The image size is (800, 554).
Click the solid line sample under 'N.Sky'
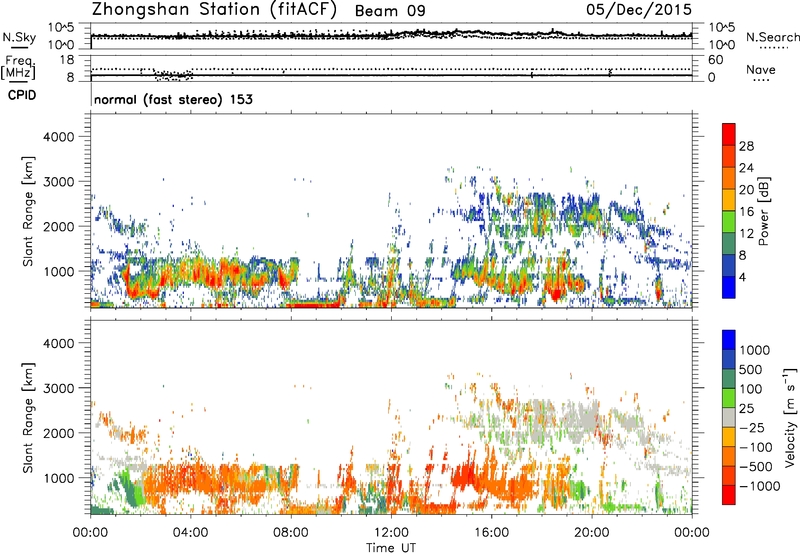[19, 48]
